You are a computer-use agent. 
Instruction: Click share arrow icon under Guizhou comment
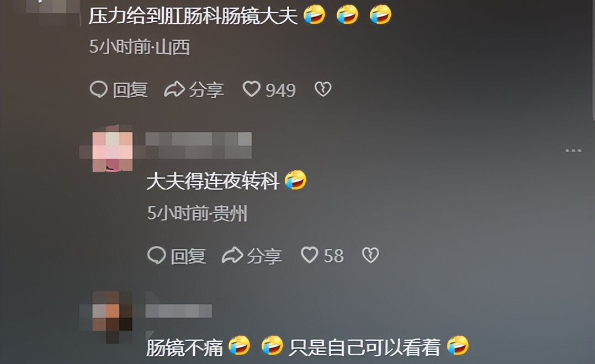(232, 255)
